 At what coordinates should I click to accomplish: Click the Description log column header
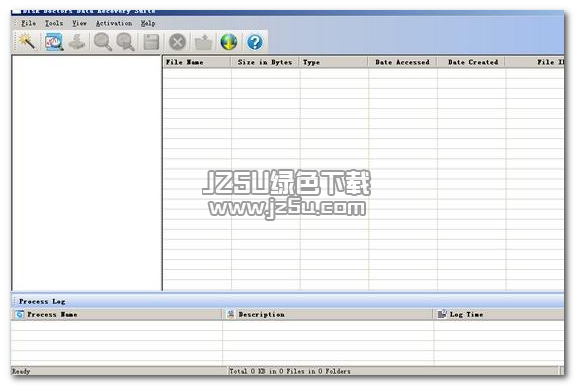point(328,315)
